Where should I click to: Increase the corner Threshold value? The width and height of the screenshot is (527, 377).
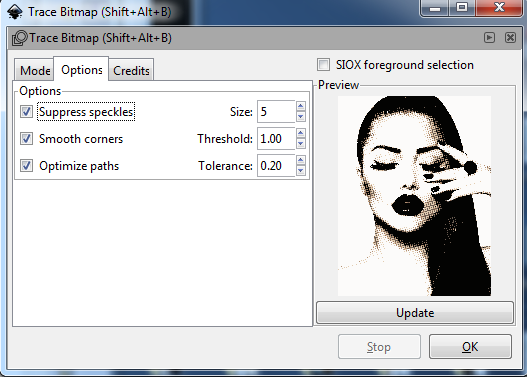point(300,133)
